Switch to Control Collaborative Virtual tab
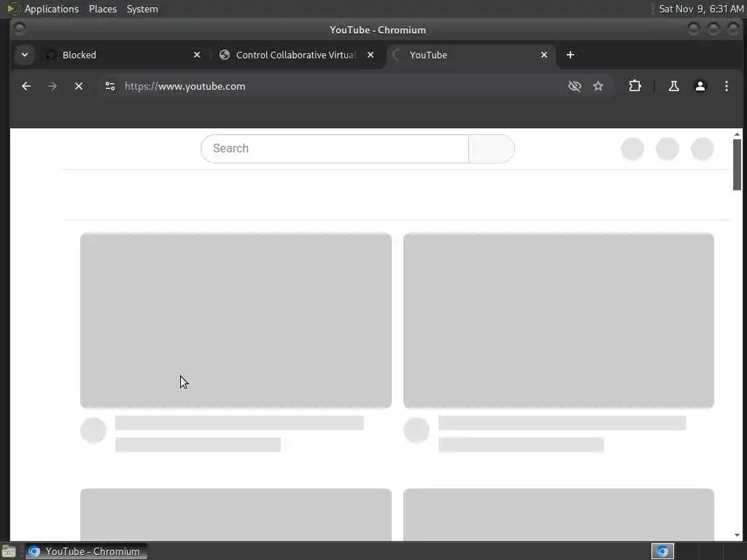Viewport: 747px width, 560px height. (x=295, y=55)
